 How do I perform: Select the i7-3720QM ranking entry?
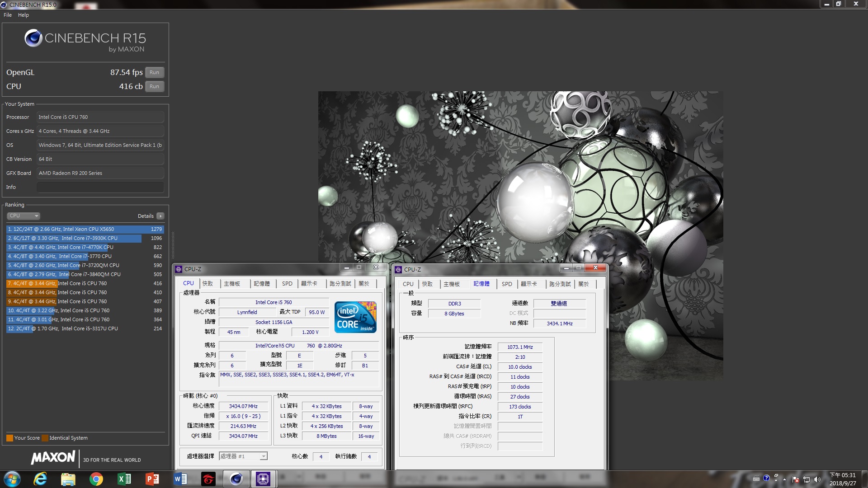(x=85, y=265)
